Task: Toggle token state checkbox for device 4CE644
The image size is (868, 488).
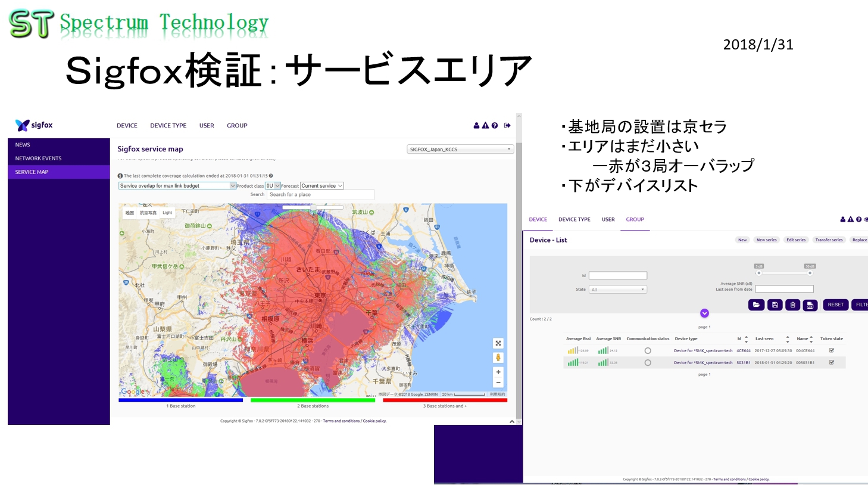Action: point(832,350)
